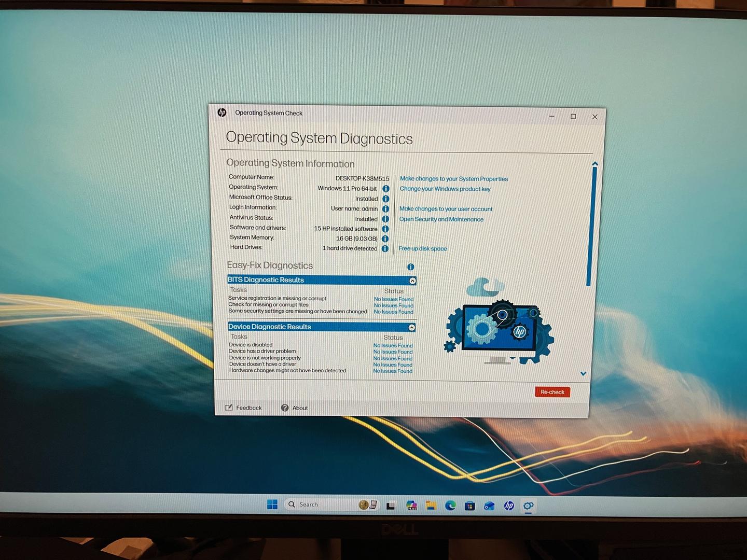Click info icon next to Hard Drives

[385, 248]
